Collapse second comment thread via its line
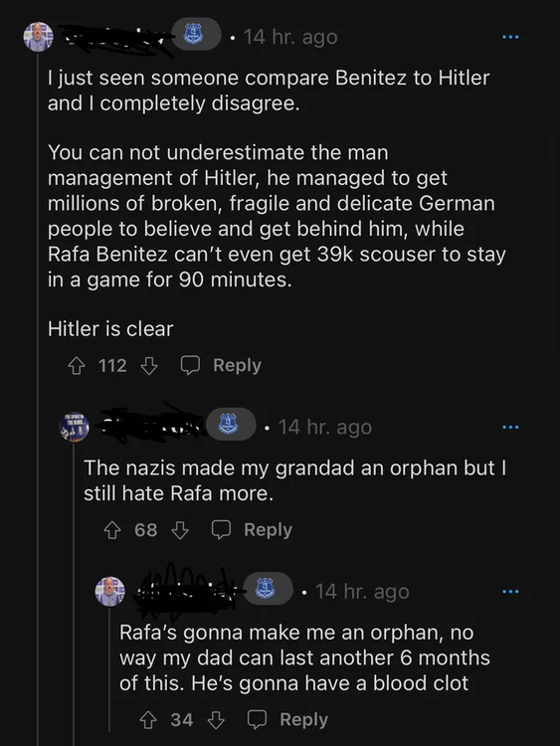This screenshot has height=746, width=560. point(75,595)
